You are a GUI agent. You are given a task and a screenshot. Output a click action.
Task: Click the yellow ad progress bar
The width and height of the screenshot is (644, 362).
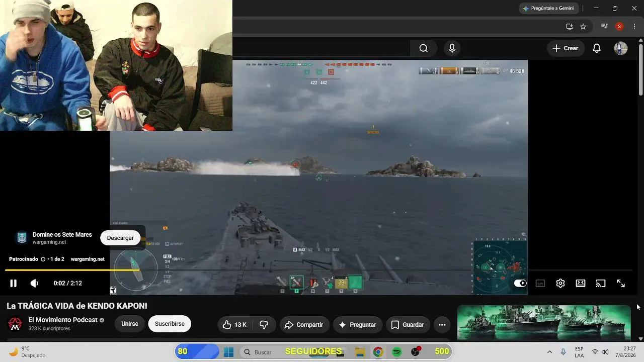[72, 270]
